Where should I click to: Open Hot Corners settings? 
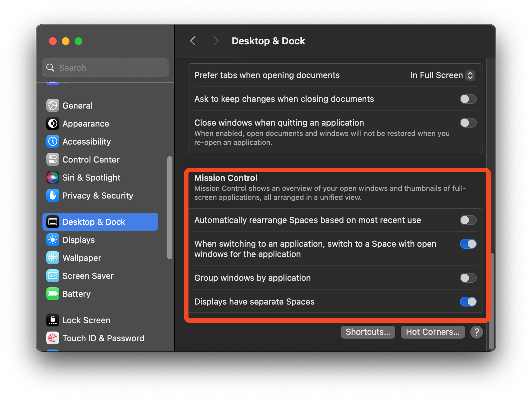click(x=433, y=332)
